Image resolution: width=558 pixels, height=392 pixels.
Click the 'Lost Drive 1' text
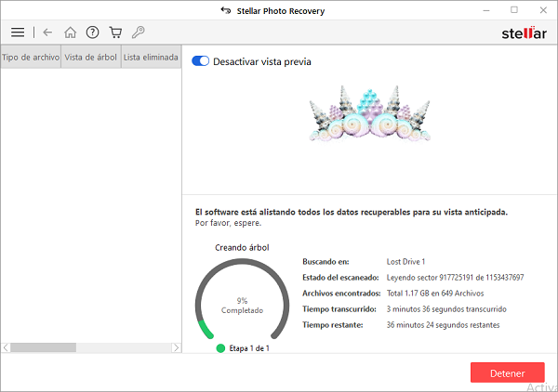tap(405, 262)
